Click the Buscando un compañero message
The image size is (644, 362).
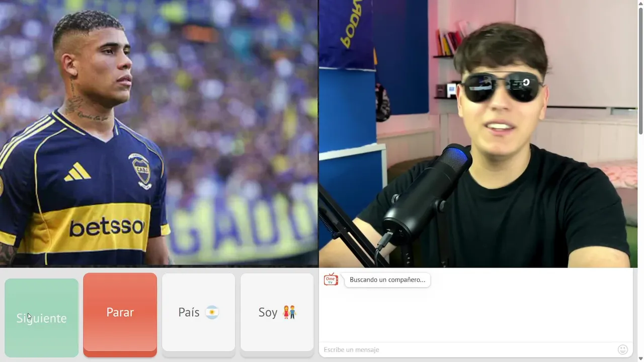click(387, 280)
